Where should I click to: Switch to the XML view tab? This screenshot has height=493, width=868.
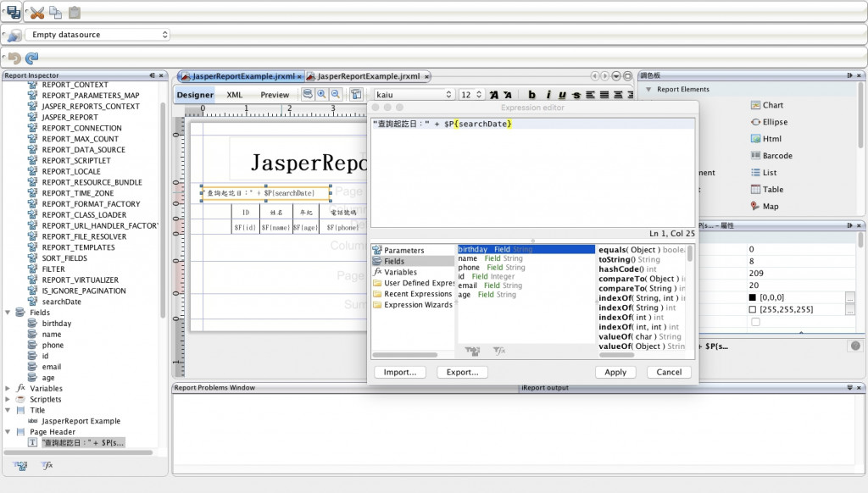coord(234,95)
